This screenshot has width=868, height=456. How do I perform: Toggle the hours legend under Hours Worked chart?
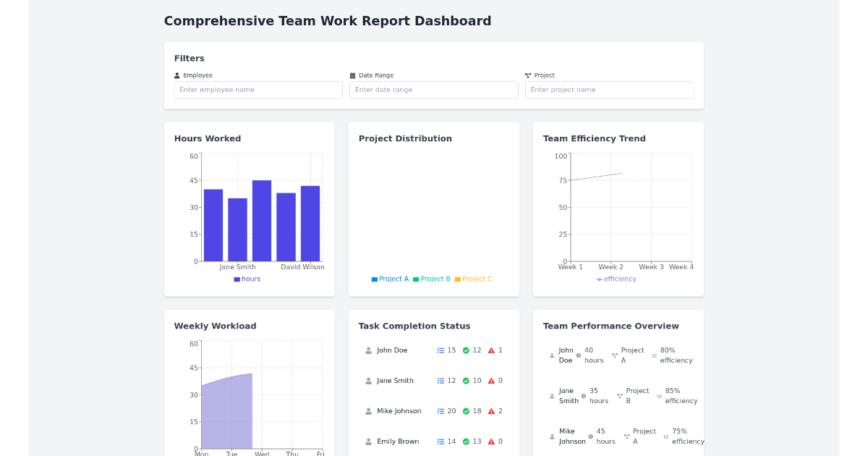247,279
